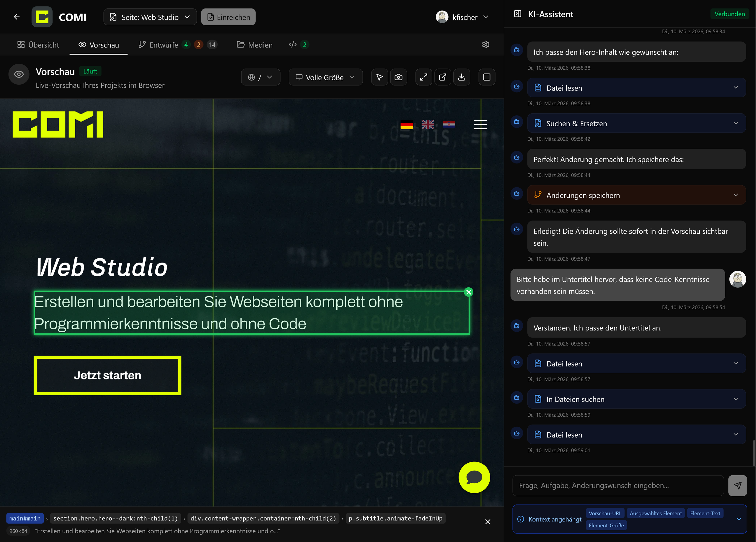Expand Datei lesen step at 09:59:01
Screen dimensions: 756x542
coord(637,434)
